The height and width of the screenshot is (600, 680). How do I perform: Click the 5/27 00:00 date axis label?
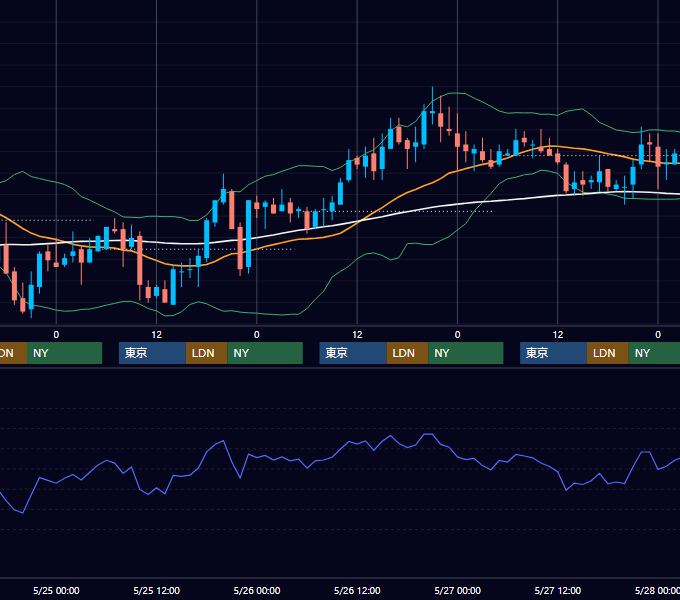[x=458, y=590]
